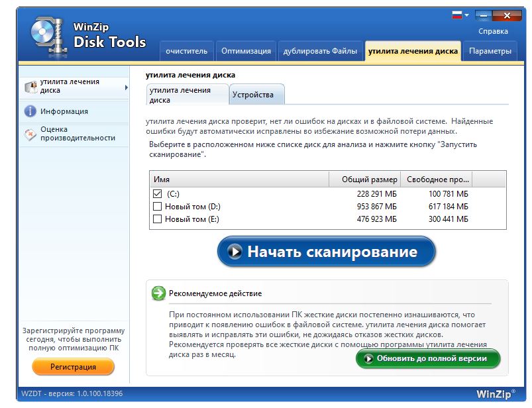The width and height of the screenshot is (532, 408).
Task: Open the очиститель tab
Action: 186,51
